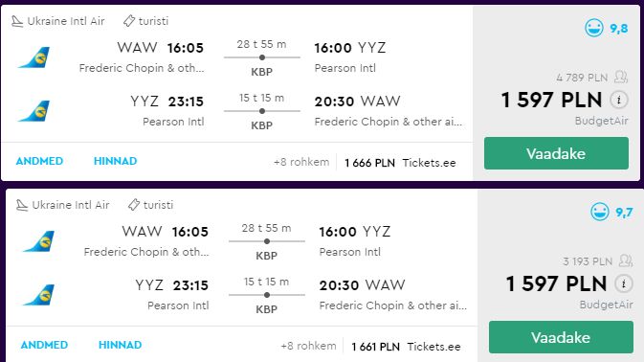644x362 pixels.
Task: Open HINNAD tab in first flight card
Action: coord(116,161)
